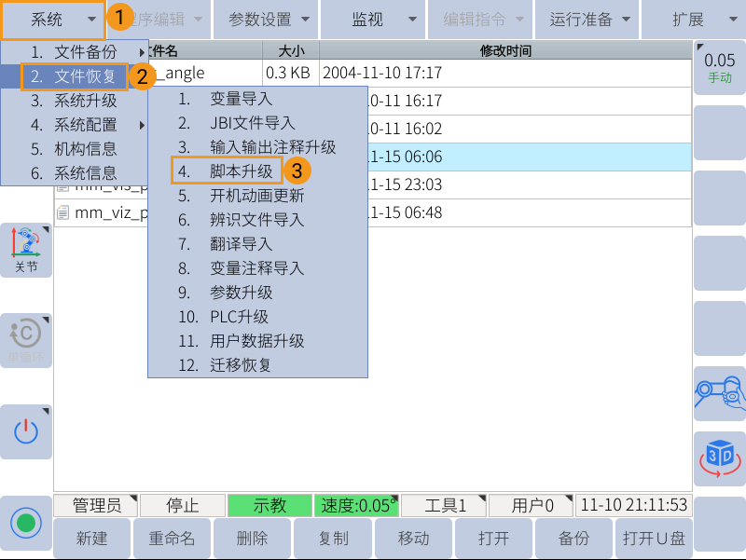Screen dimensions: 746x560
Task: Sort by the 大小 column header
Action: [x=291, y=50]
